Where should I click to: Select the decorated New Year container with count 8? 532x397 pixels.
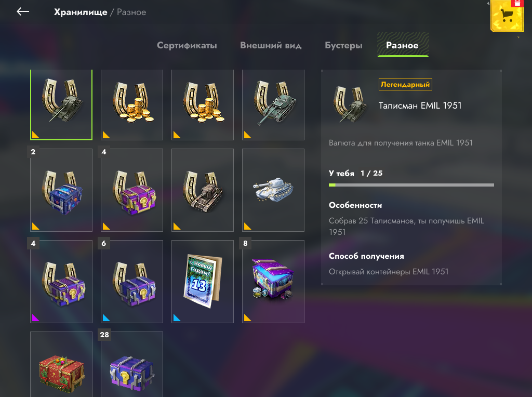click(273, 282)
